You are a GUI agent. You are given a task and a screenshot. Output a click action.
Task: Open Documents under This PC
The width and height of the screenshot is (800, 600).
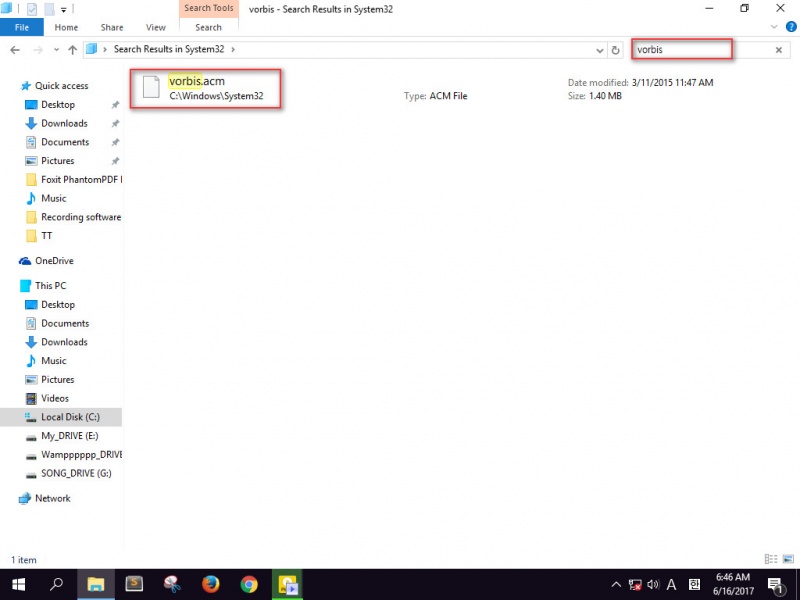(x=65, y=323)
